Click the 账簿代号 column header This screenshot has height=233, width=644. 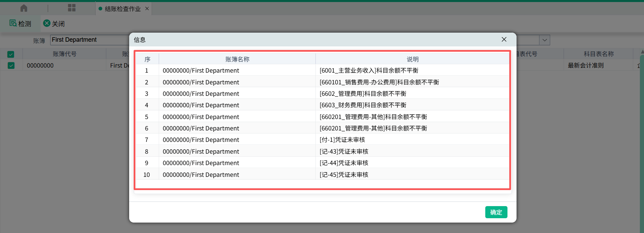(64, 54)
